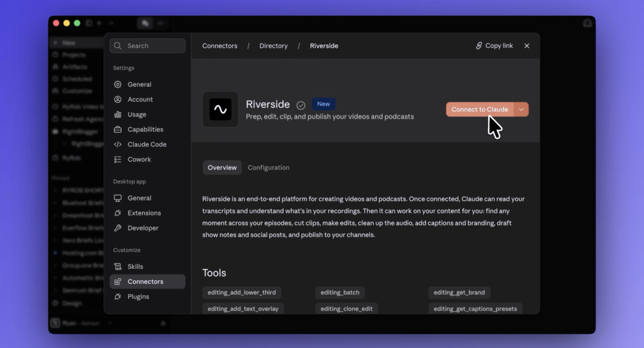Go to Directory breadcrumb
Image resolution: width=644 pixels, height=348 pixels.
274,46
